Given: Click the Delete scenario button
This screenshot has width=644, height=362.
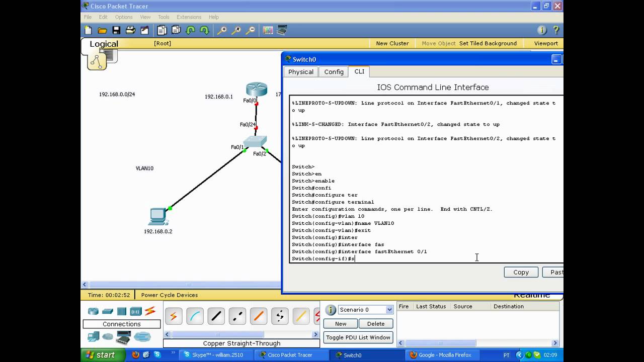Looking at the screenshot, I should 376,324.
